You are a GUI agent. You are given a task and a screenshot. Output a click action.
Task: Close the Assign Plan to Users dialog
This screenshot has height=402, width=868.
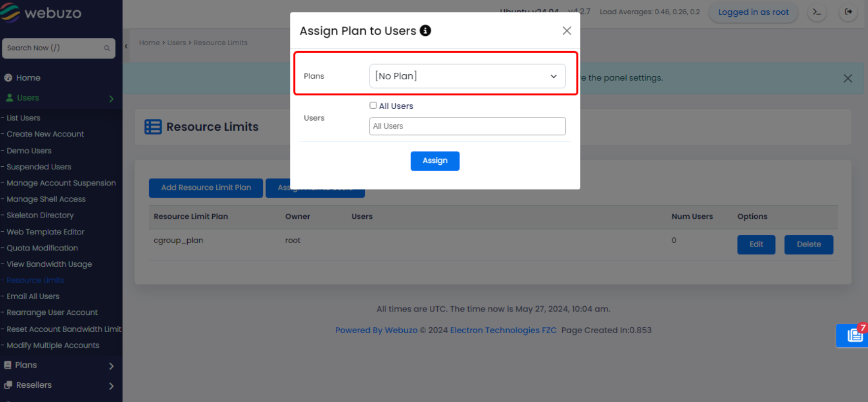(567, 31)
